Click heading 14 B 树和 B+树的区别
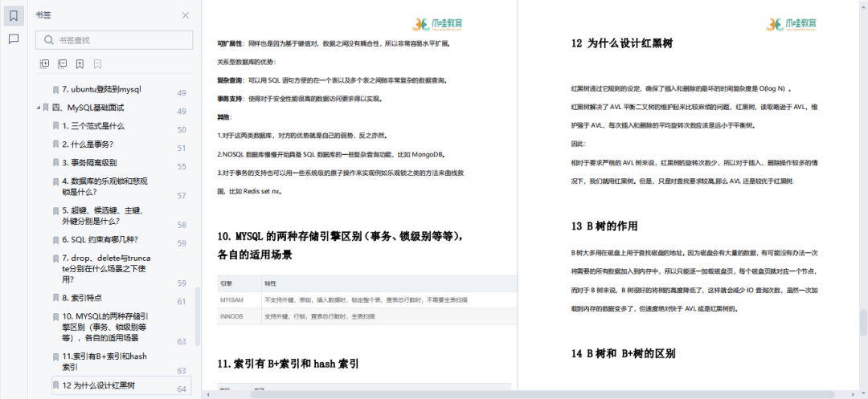 coord(623,353)
